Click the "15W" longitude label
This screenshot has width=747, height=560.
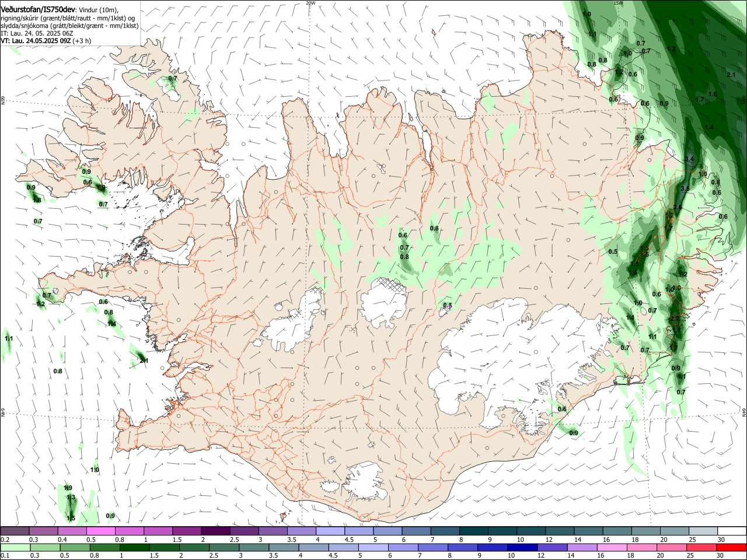click(618, 3)
